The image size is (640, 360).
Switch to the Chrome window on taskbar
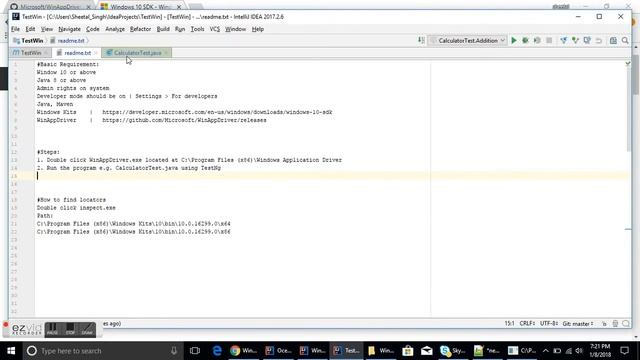coord(244,351)
